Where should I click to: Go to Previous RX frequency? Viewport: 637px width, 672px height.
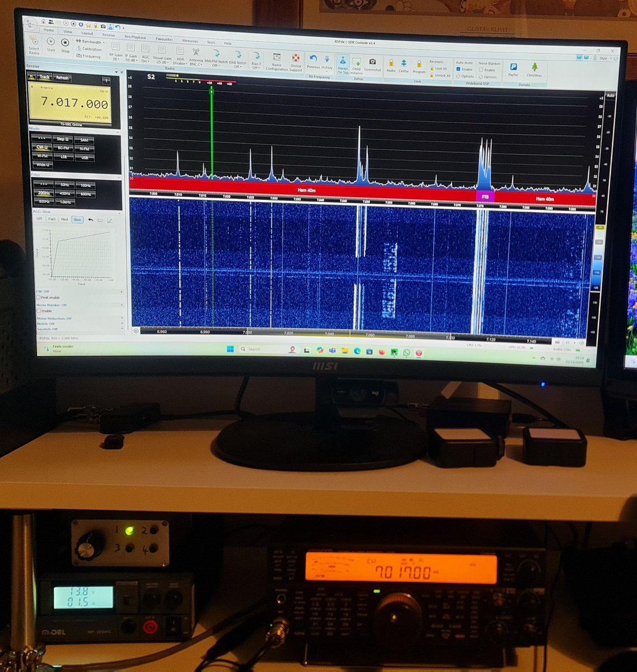313,62
